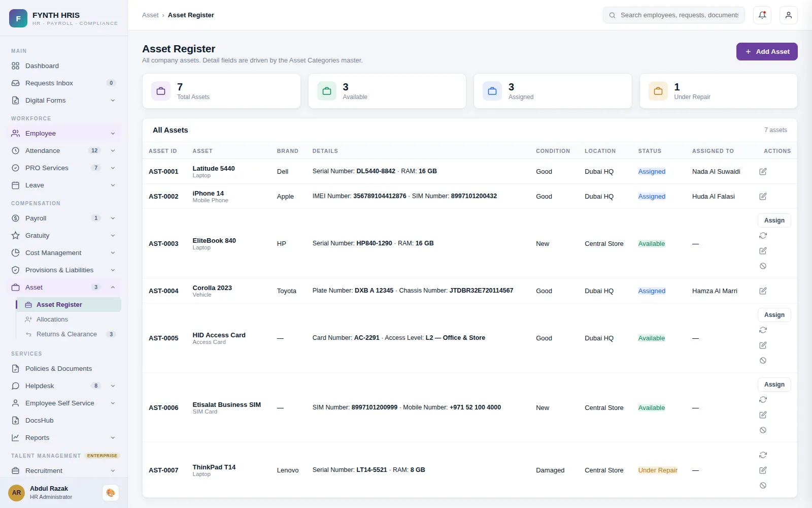Click the refresh icon for ThinkPad T14

coord(763,455)
